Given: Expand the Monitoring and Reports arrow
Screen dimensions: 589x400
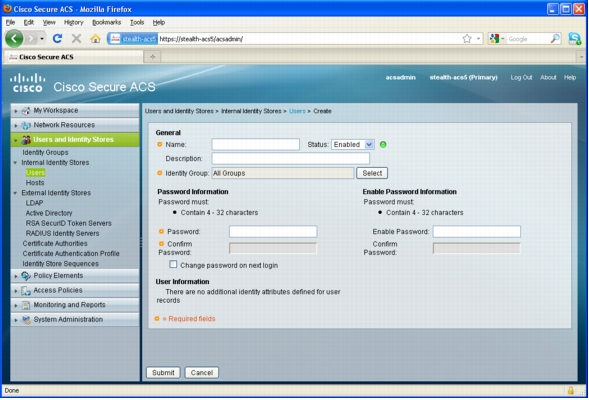Looking at the screenshot, I should click(x=16, y=305).
